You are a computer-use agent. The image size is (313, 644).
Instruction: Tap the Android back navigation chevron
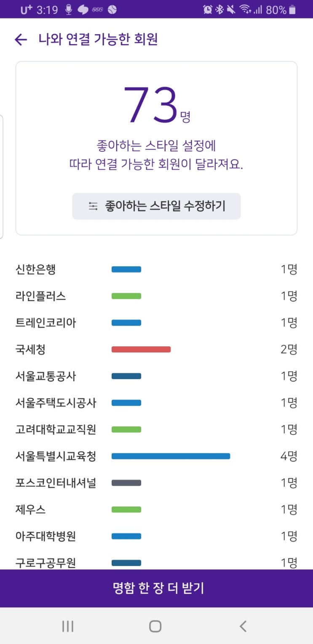(243, 626)
